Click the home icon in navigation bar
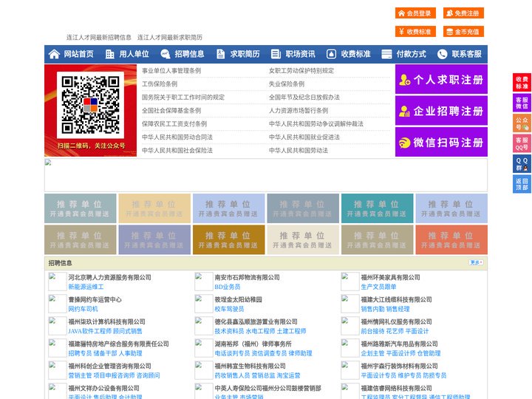 point(54,54)
